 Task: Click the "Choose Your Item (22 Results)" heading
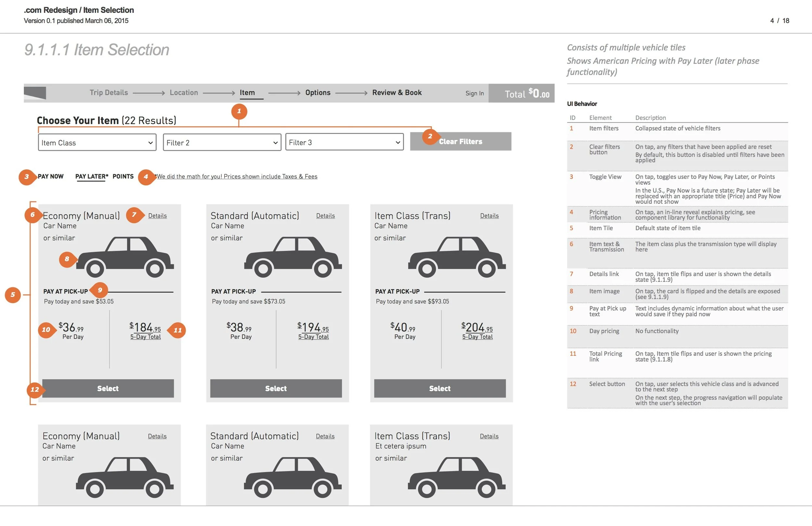pyautogui.click(x=107, y=120)
